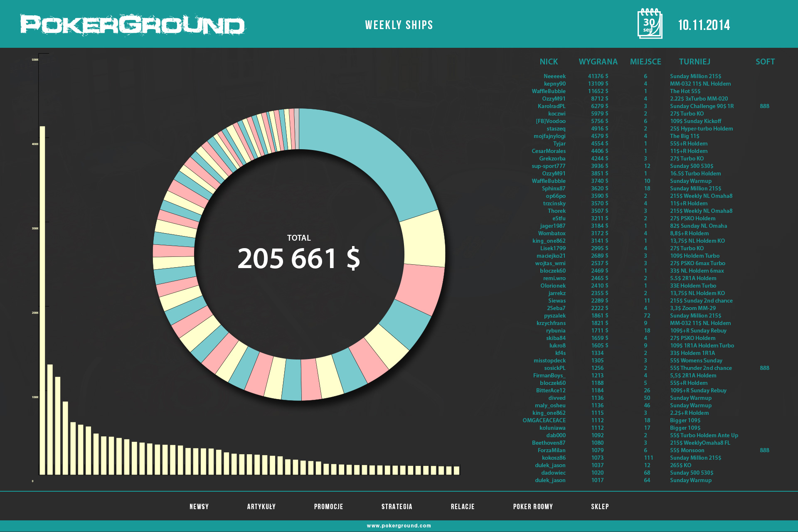This screenshot has width=798, height=532.
Task: Open POKER ROOMY page
Action: pyautogui.click(x=533, y=507)
